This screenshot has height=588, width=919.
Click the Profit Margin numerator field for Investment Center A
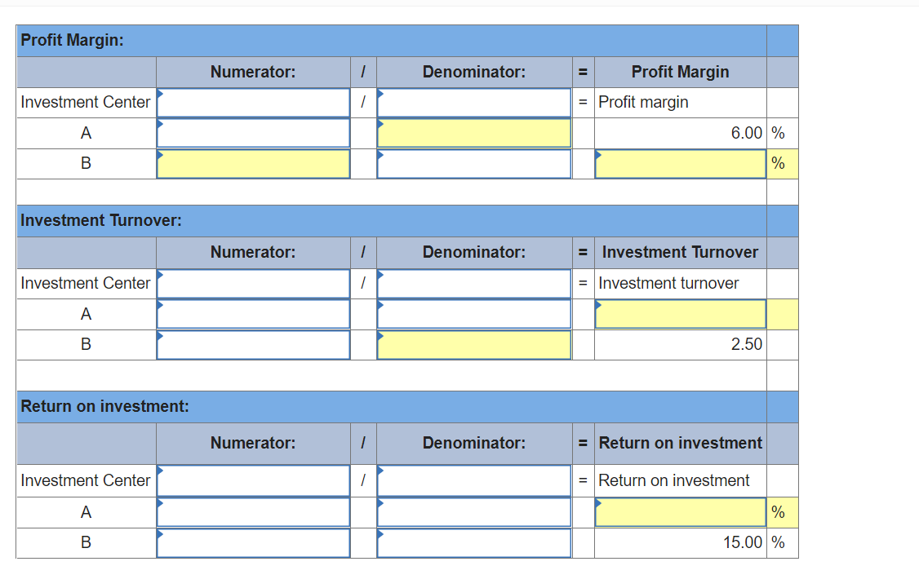tap(253, 132)
